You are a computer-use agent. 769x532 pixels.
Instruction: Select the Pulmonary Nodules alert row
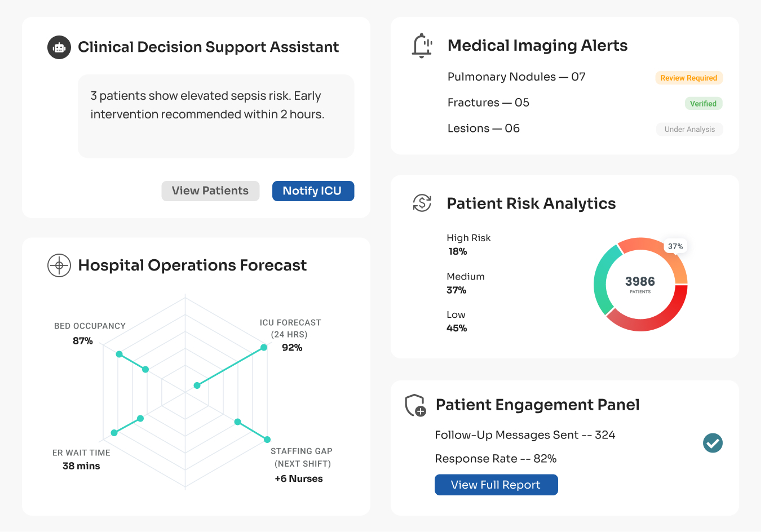(x=516, y=77)
